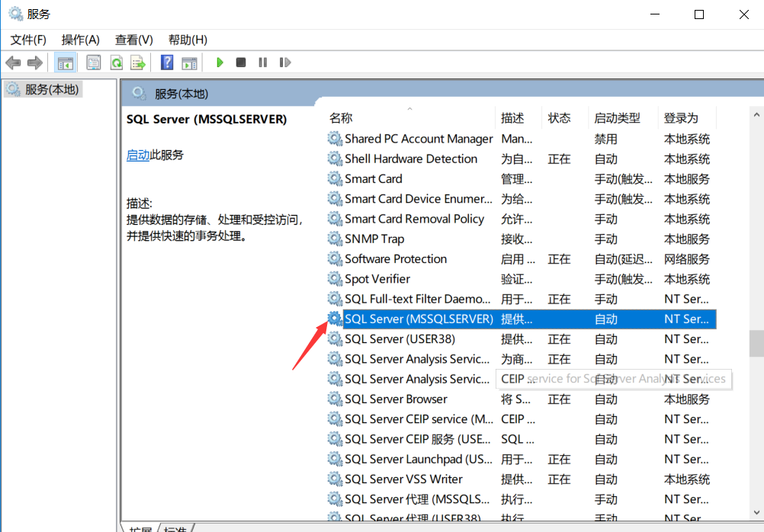
Task: Select the Smart Card service row
Action: (x=522, y=179)
